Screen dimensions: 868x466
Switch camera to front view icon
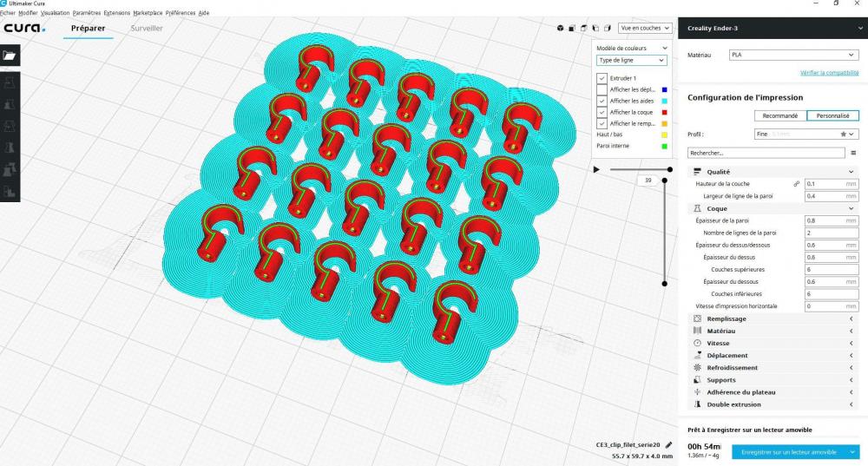coord(572,29)
